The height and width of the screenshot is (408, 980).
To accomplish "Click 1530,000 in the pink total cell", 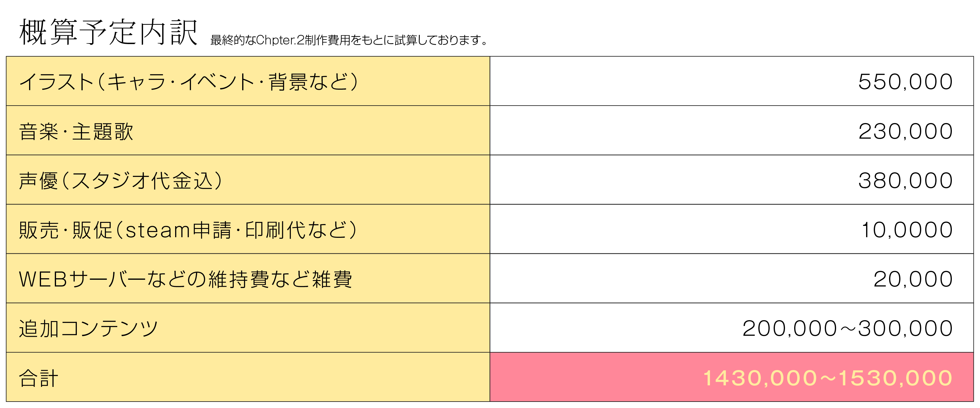I will point(895,378).
